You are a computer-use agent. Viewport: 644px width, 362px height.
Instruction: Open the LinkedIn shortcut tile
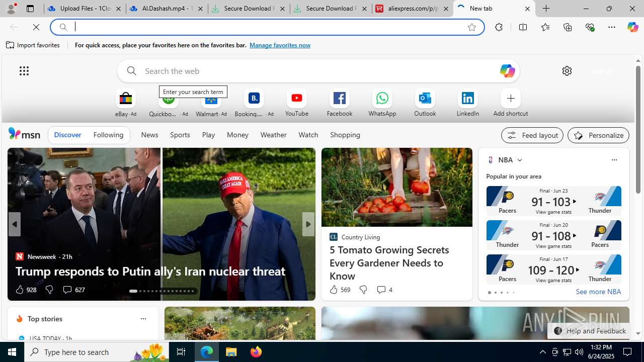(468, 103)
